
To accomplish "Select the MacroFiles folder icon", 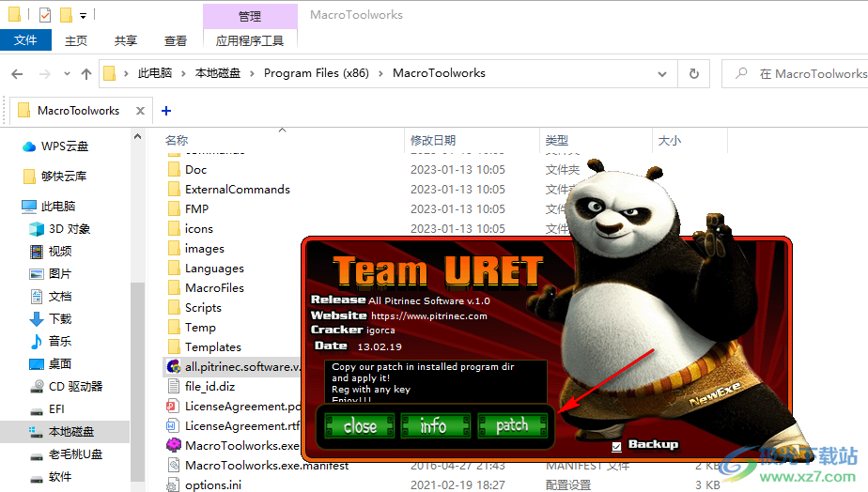I will coord(174,288).
